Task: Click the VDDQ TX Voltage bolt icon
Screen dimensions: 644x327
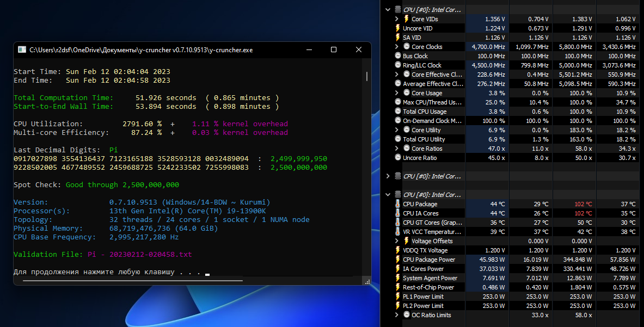Action: (397, 250)
